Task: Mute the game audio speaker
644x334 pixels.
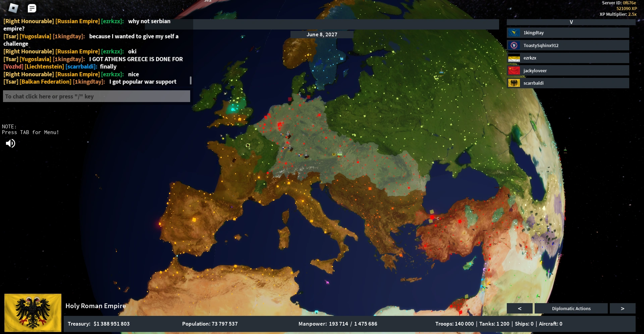Action: tap(10, 143)
